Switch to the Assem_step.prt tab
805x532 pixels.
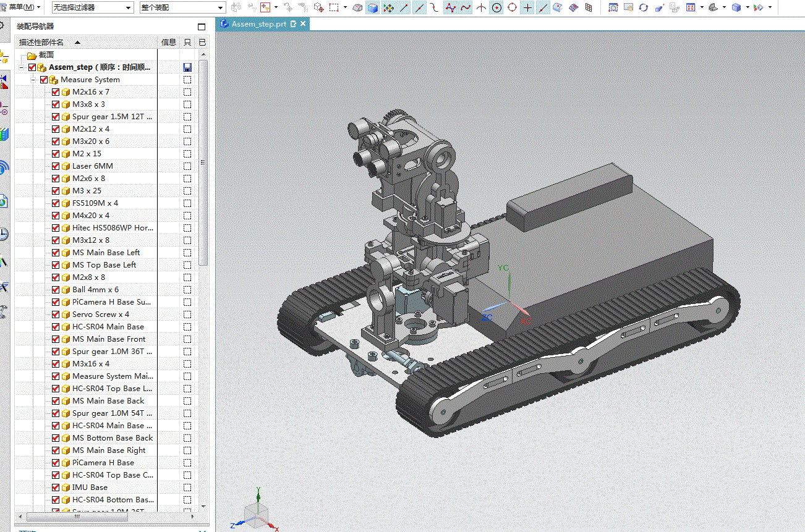point(259,24)
